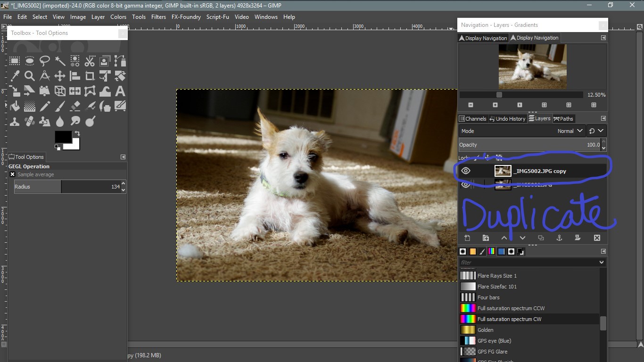Choose the Free Select lasso tool
Viewport: 644px width, 362px height.
pyautogui.click(x=45, y=61)
